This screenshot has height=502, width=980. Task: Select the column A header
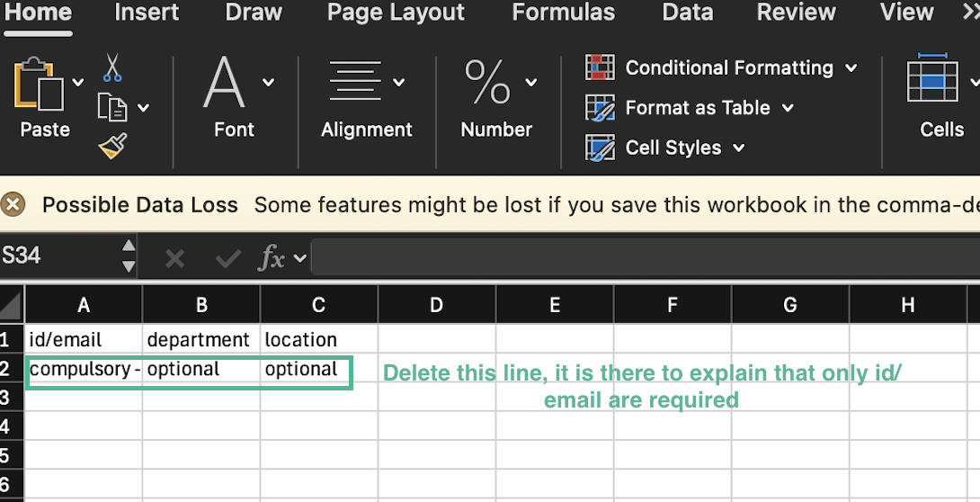tap(84, 305)
